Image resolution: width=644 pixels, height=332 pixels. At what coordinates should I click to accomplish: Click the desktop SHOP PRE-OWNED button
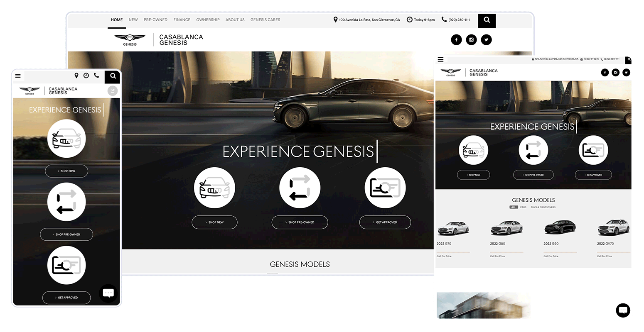[300, 222]
